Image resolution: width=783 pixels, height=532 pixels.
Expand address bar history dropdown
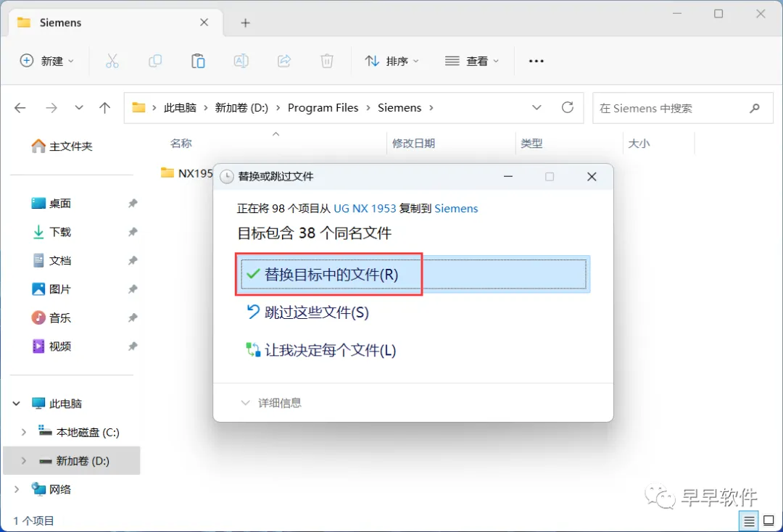536,107
